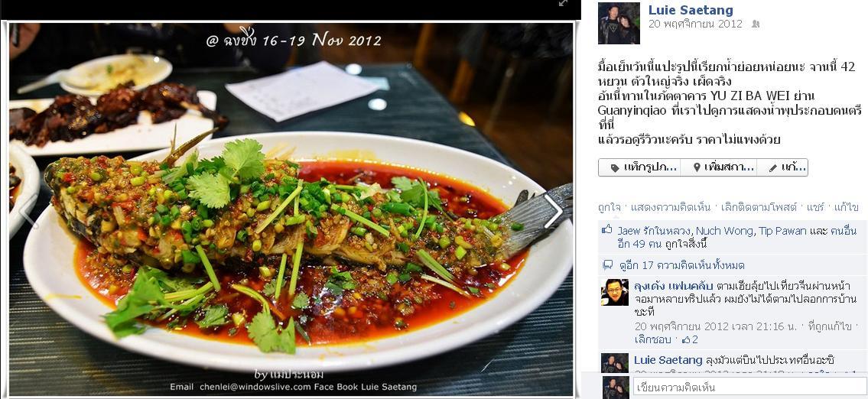
Task: Click the แชร์ (Share) link
Action: coord(815,207)
